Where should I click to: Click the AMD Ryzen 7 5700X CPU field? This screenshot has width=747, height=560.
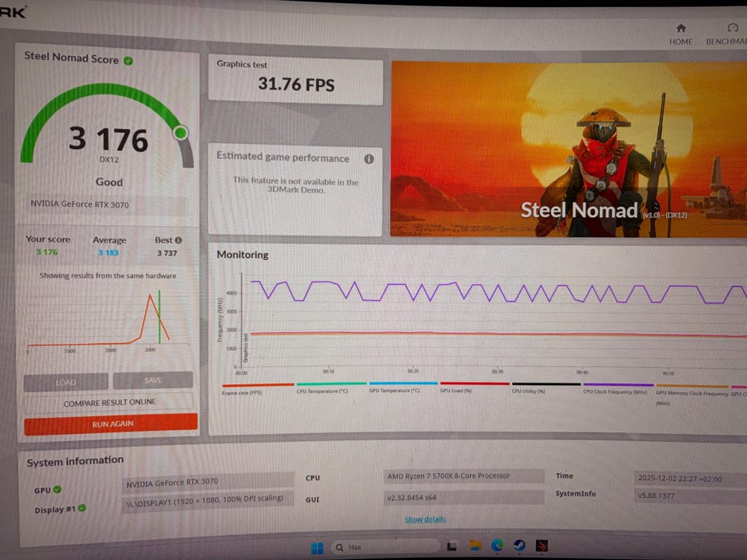(x=464, y=476)
